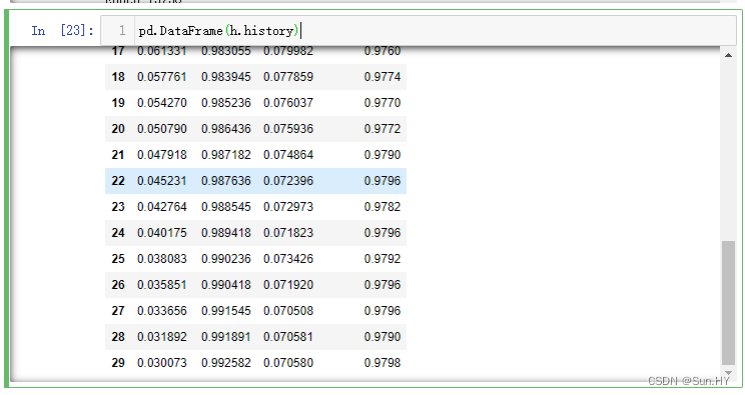Click the value 0.985236
Screen dimensions: 745x395
click(226, 103)
